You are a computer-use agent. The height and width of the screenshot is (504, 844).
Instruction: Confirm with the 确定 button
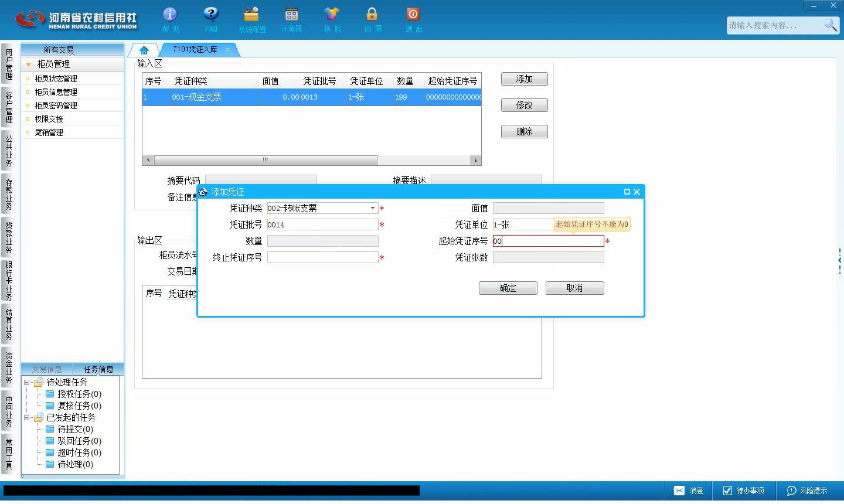coord(508,288)
